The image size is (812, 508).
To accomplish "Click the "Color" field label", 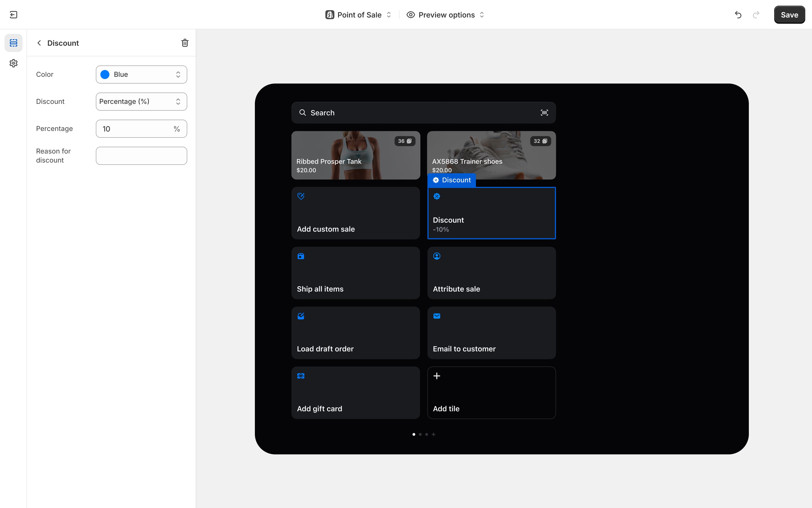I will click(45, 75).
